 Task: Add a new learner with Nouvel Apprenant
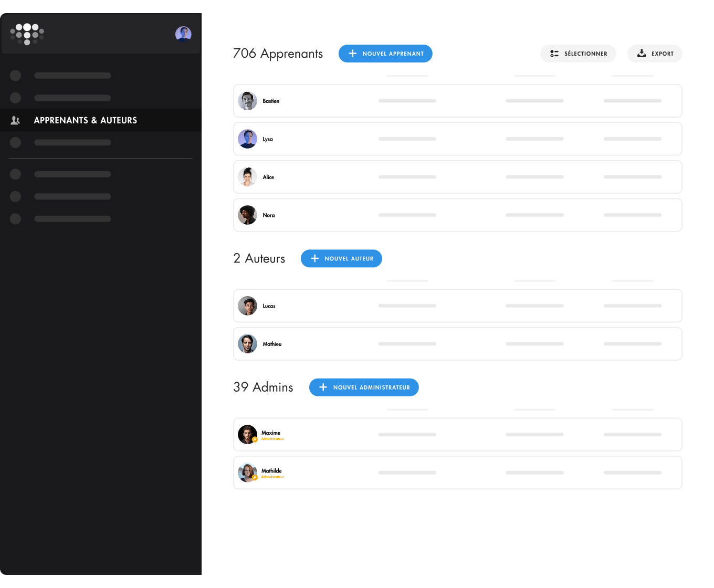(x=385, y=54)
